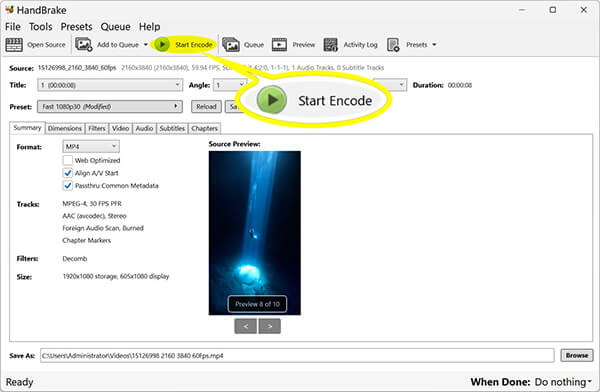
Task: Open the Preview toolbar icon
Action: coord(279,45)
